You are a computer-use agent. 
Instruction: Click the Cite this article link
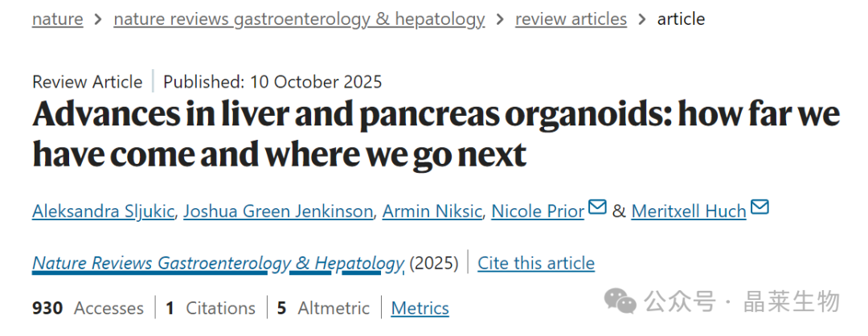(536, 263)
